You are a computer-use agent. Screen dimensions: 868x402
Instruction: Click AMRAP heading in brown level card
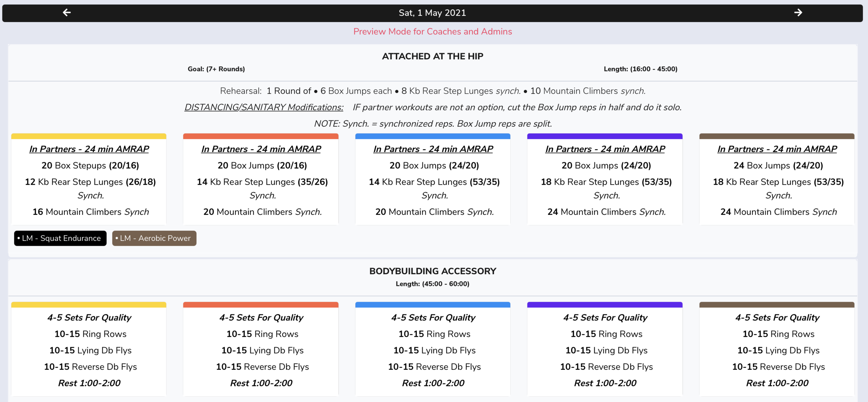777,149
